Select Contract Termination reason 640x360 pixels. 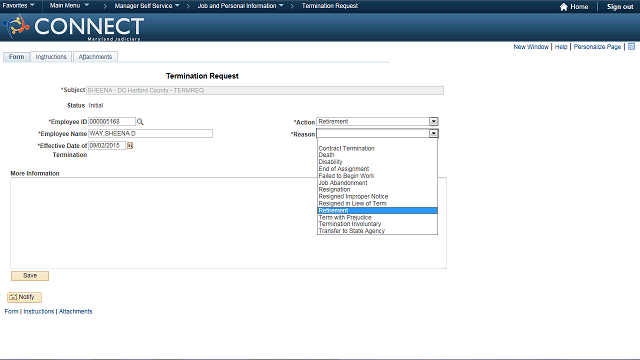pyautogui.click(x=377, y=149)
